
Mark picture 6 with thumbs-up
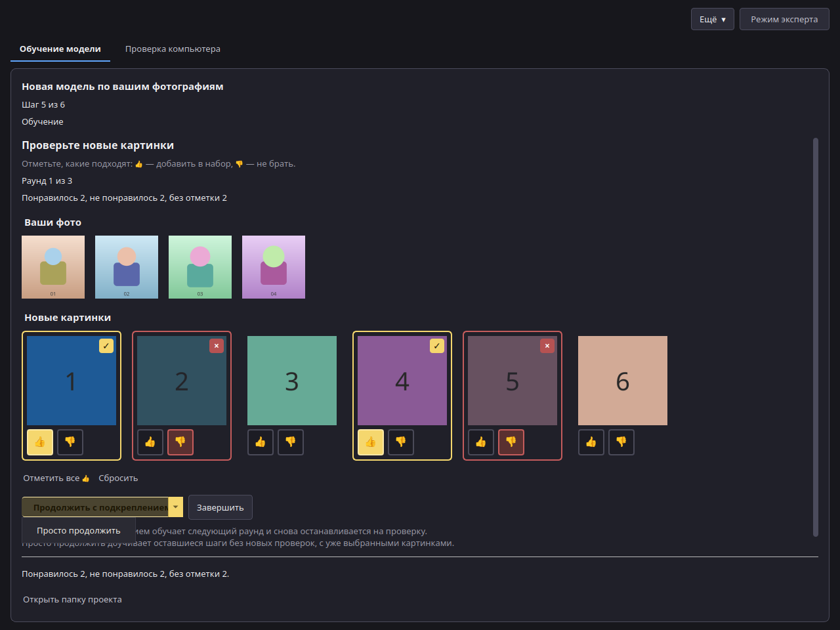point(591,442)
